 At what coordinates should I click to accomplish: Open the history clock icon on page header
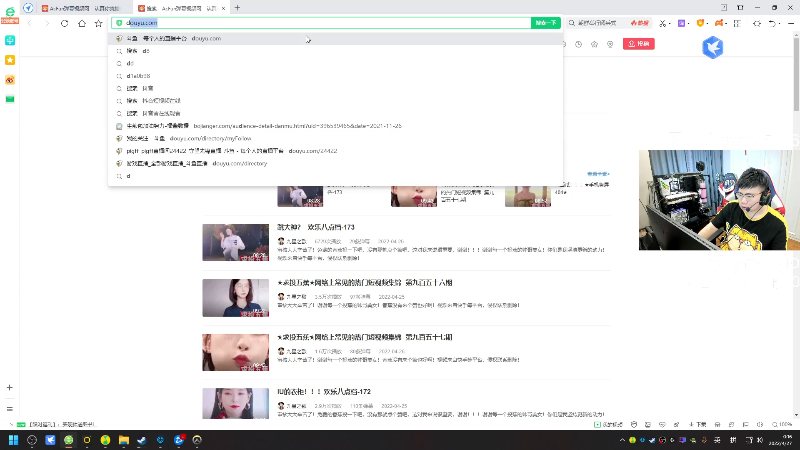click(579, 44)
